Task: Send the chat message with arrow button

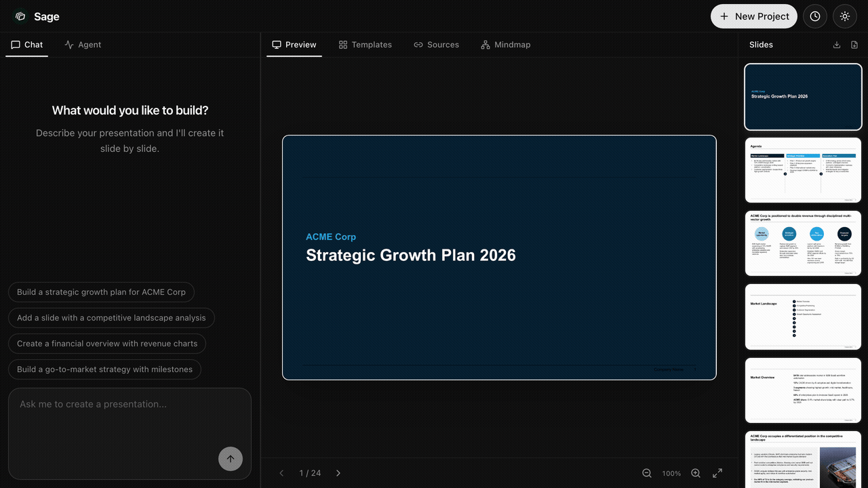Action: [x=230, y=459]
